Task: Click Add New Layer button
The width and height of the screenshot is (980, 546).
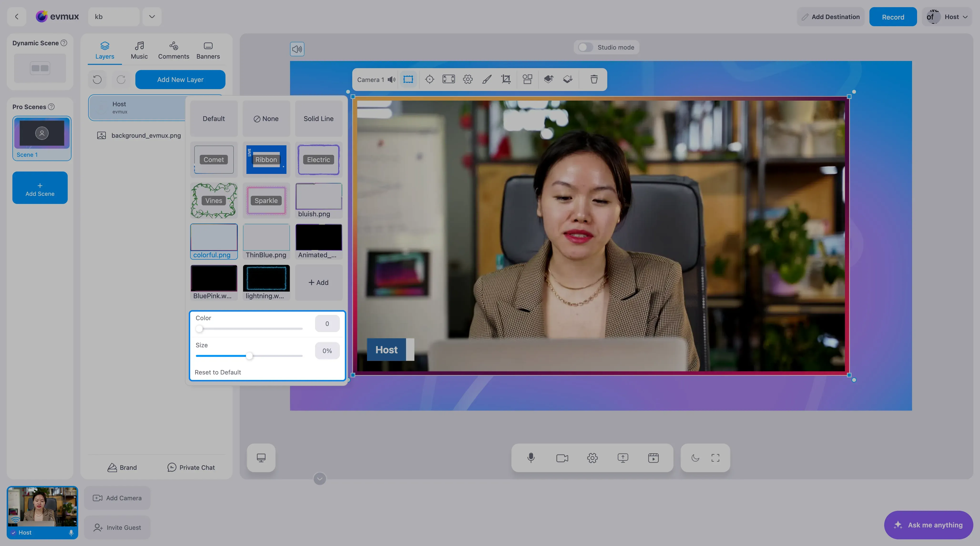Action: [x=180, y=80]
